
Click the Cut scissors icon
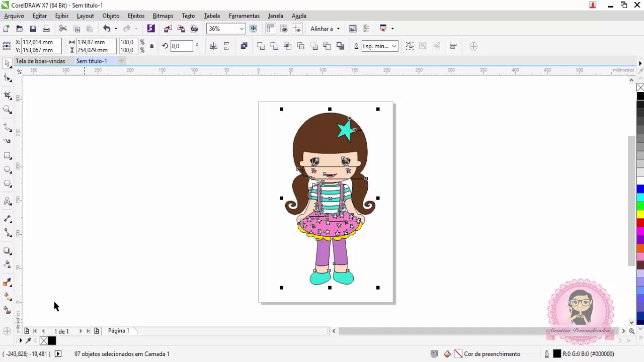coord(63,29)
